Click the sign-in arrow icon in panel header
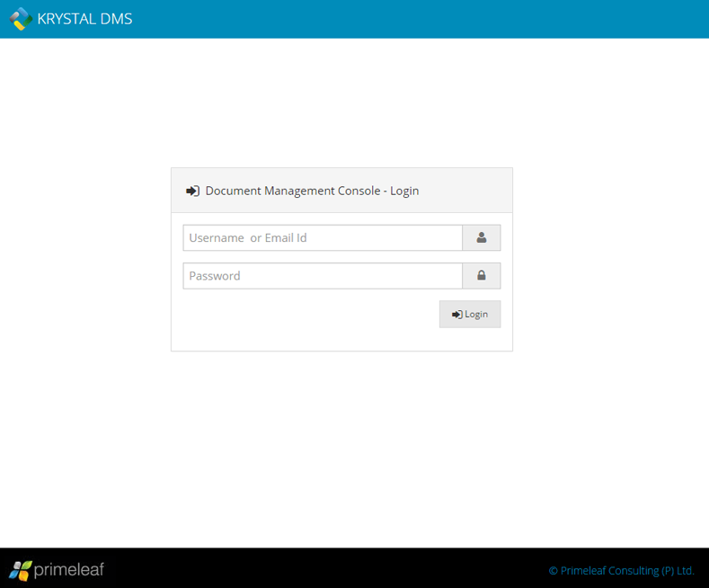709x588 pixels. (192, 191)
